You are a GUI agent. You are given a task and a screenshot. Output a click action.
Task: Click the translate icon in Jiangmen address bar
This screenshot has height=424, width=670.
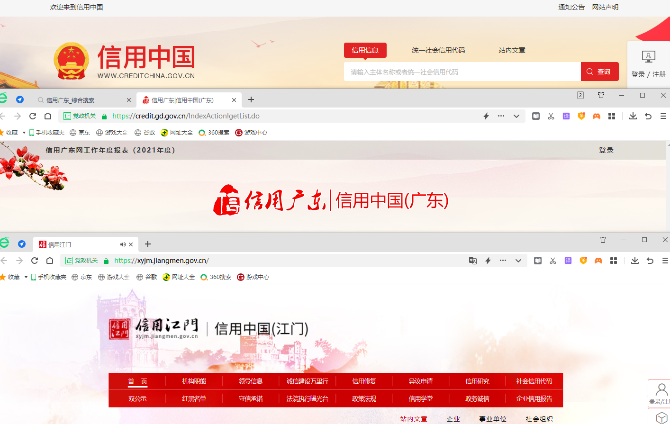click(473, 261)
